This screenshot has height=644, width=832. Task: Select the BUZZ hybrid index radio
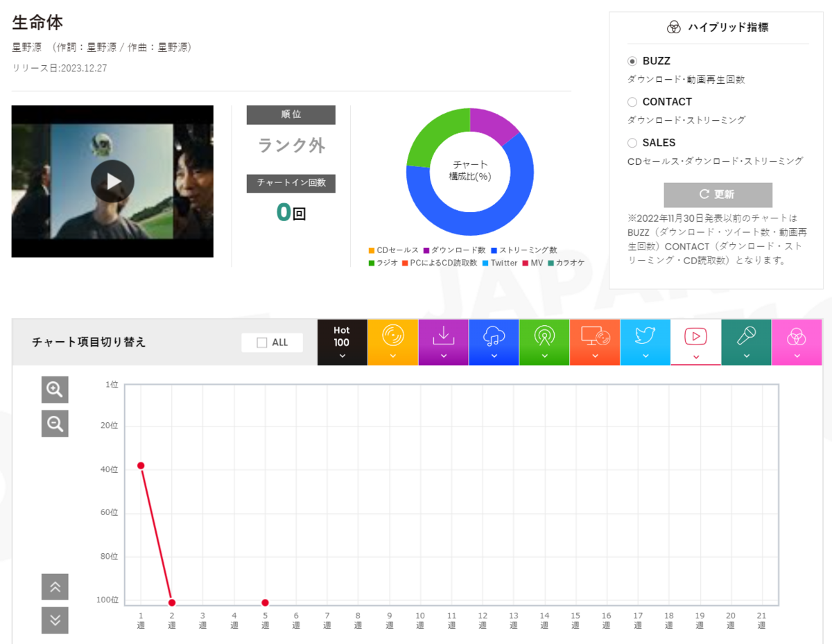pos(632,61)
